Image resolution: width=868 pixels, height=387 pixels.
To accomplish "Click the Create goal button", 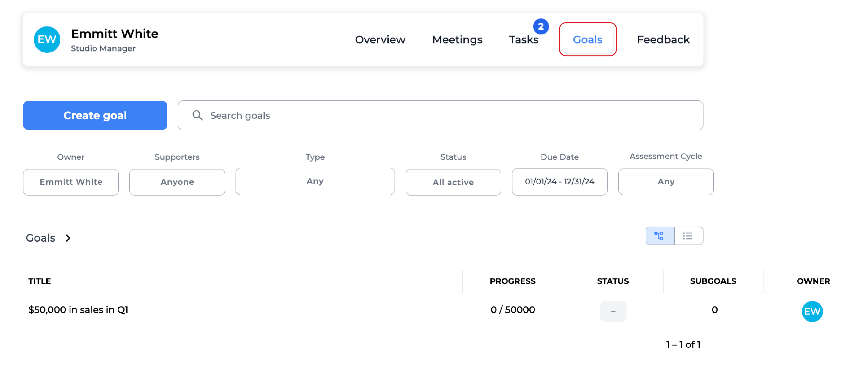I will pos(95,115).
